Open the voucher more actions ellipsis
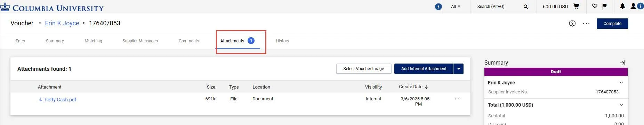Screen dimensions: 644x125 tap(586, 24)
